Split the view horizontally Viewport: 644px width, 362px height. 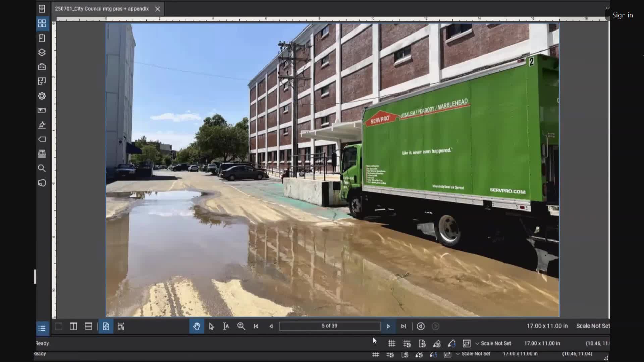(x=88, y=326)
